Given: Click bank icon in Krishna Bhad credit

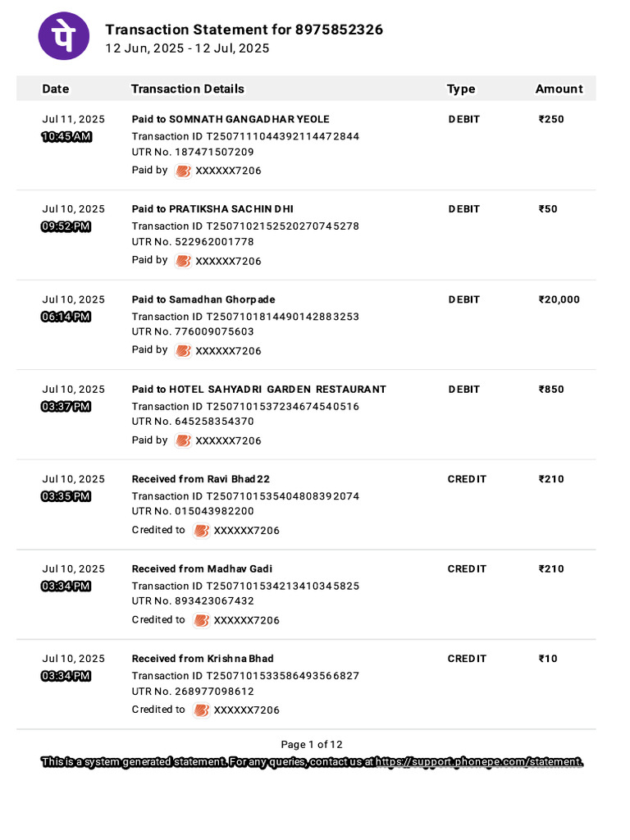Looking at the screenshot, I should pos(202,710).
